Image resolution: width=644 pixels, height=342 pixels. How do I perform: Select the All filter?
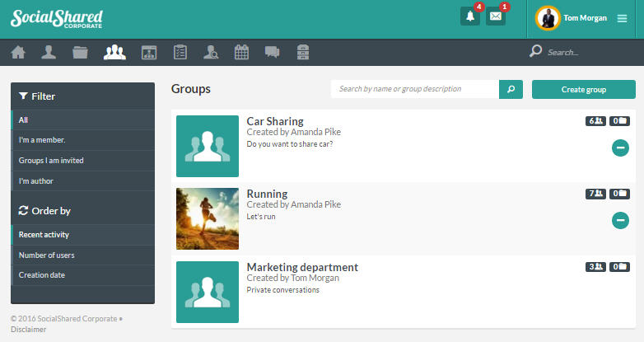click(83, 120)
